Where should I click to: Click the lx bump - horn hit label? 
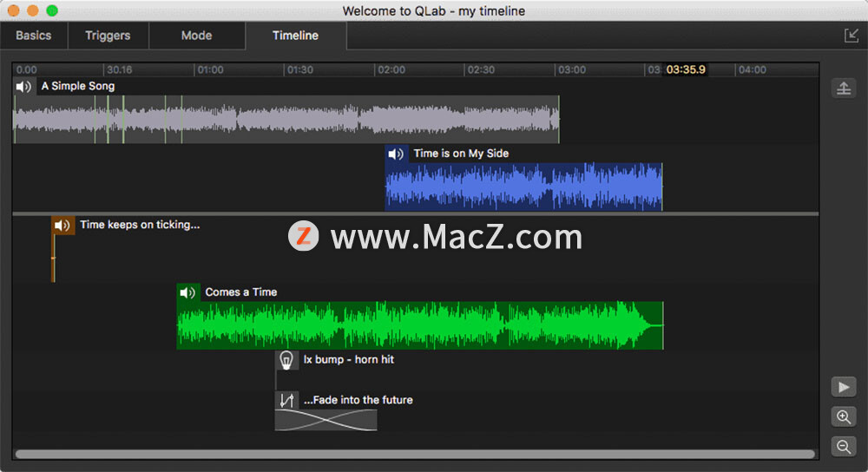coord(349,360)
